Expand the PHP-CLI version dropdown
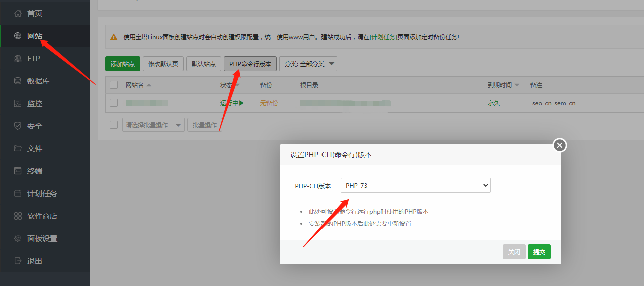This screenshot has height=286, width=644. coord(415,185)
